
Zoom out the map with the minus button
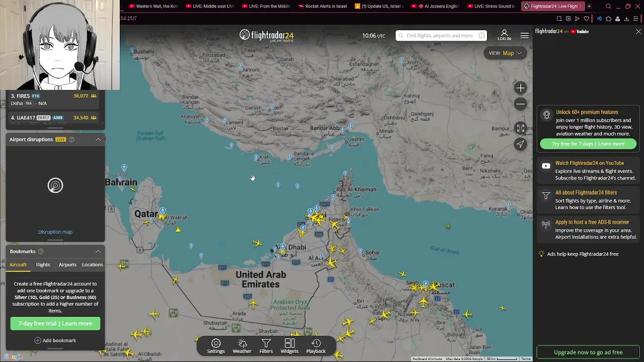click(521, 104)
